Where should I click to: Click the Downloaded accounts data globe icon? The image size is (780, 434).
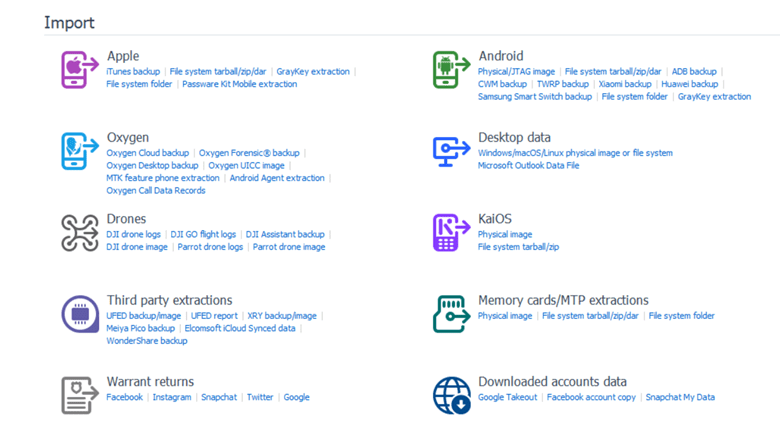(x=451, y=394)
